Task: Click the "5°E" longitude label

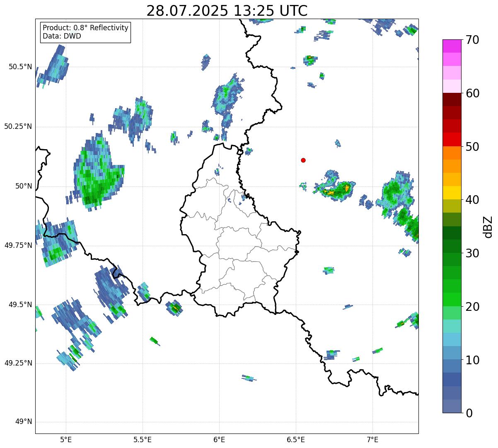Action: [x=66, y=439]
